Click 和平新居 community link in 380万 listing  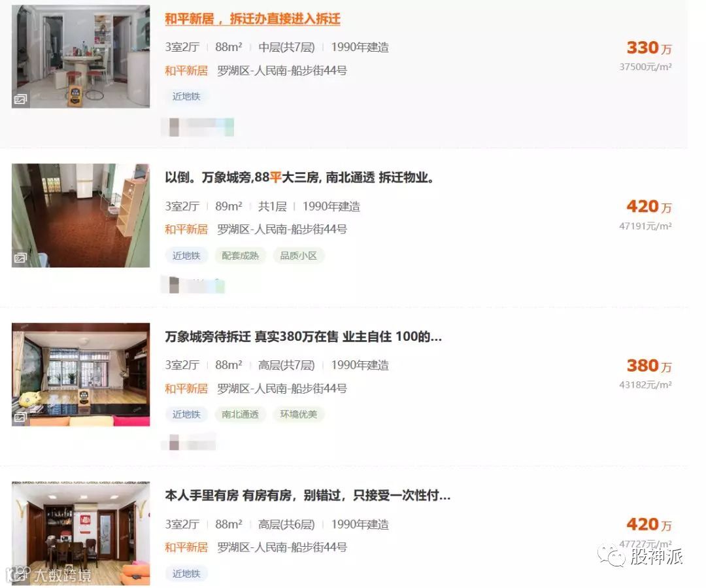click(x=186, y=389)
